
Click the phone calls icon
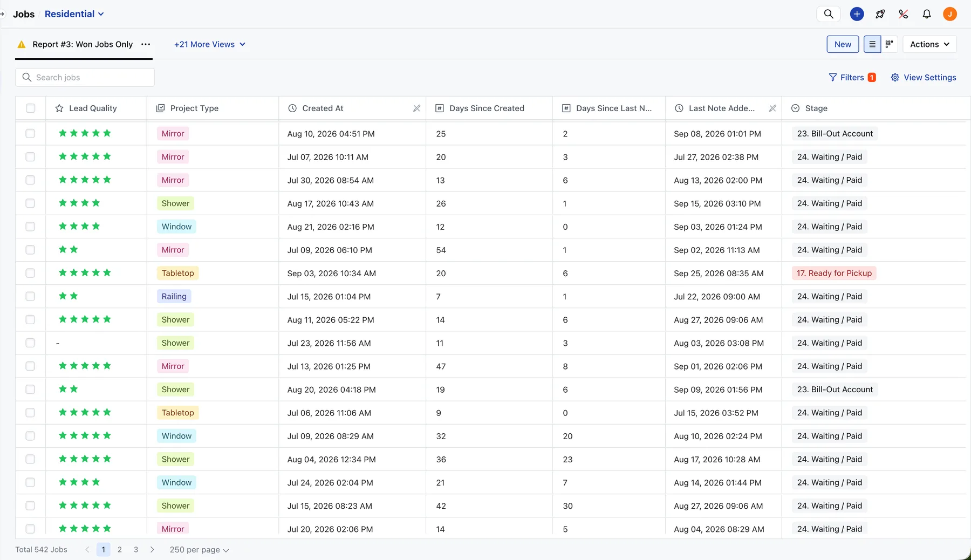pyautogui.click(x=903, y=14)
